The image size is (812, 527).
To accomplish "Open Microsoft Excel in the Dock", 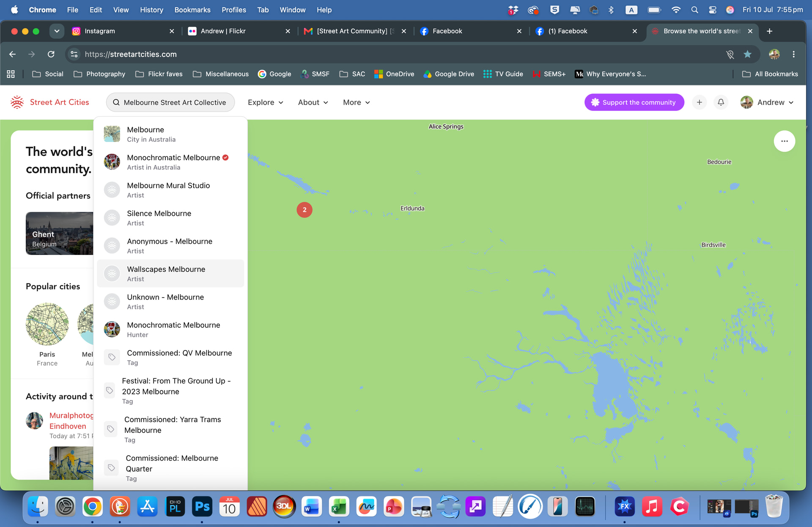I will point(339,506).
